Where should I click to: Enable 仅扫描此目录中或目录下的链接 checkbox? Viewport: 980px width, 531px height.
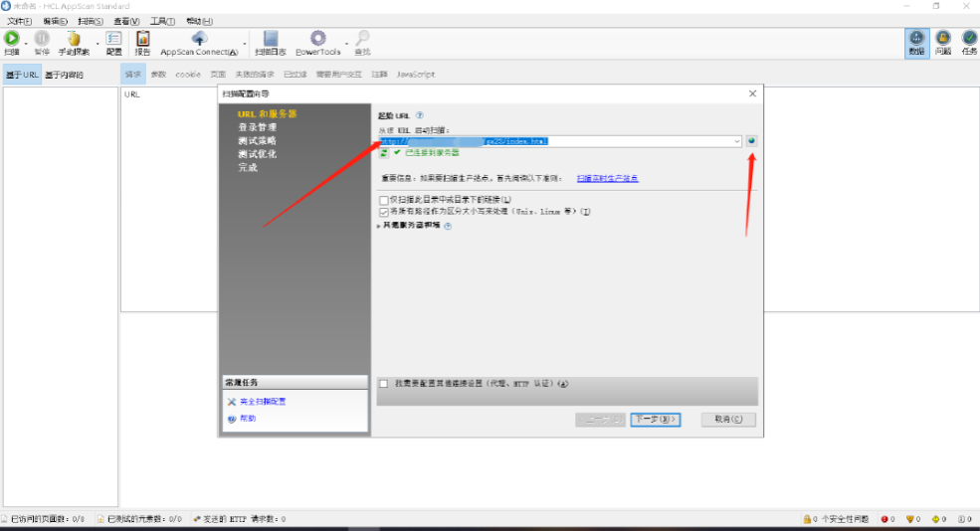pyautogui.click(x=384, y=200)
